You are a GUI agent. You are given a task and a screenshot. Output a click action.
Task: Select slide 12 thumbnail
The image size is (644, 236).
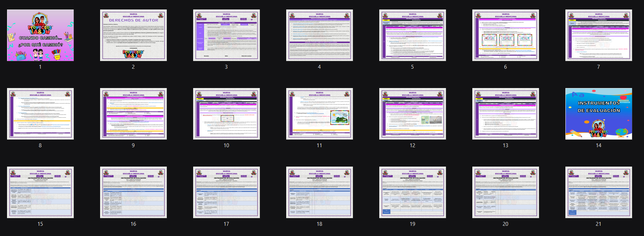click(x=412, y=114)
